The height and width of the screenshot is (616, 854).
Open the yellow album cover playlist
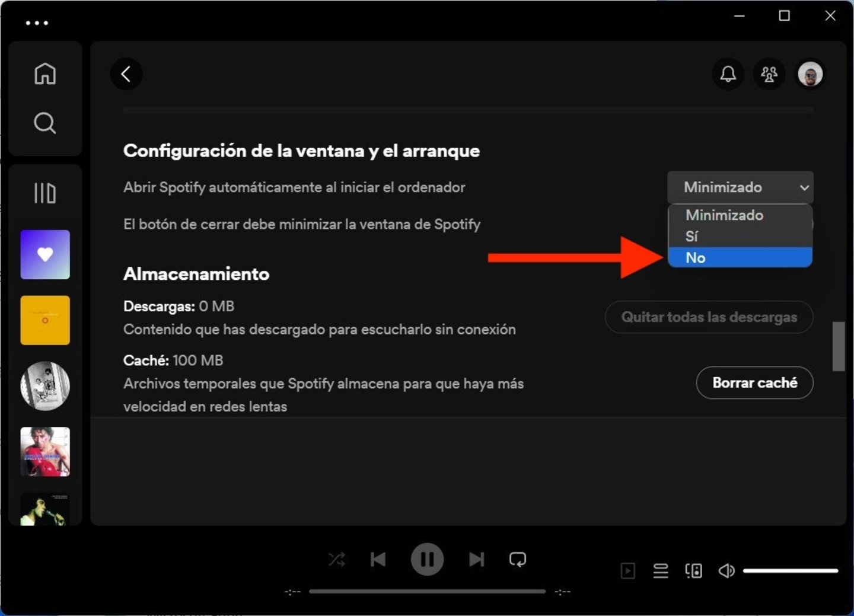(45, 320)
